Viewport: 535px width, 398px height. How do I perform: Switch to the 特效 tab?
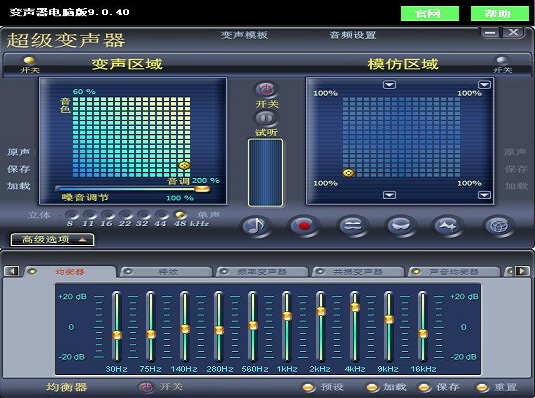167,272
